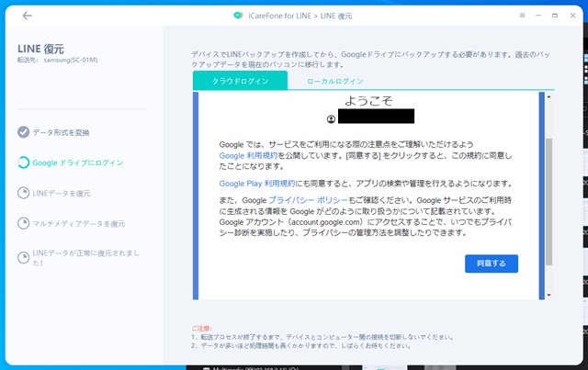Screen dimensions: 588x370
Task: Maximize the iCareFone window
Action: point(555,16)
